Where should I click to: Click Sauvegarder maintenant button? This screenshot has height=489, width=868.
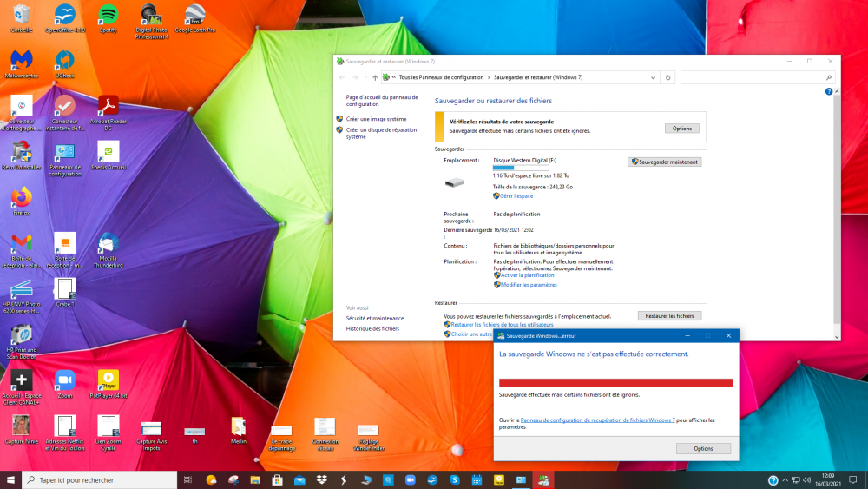[664, 162]
